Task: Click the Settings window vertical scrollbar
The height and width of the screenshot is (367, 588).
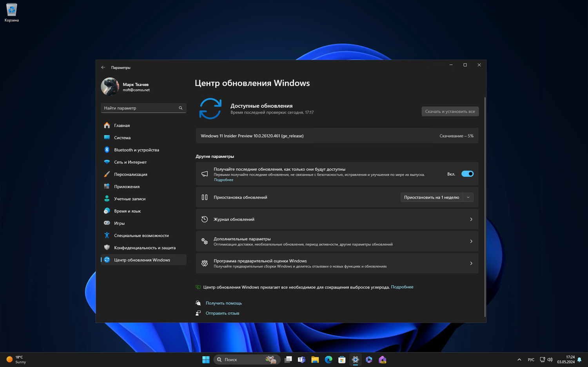Action: [x=485, y=207]
